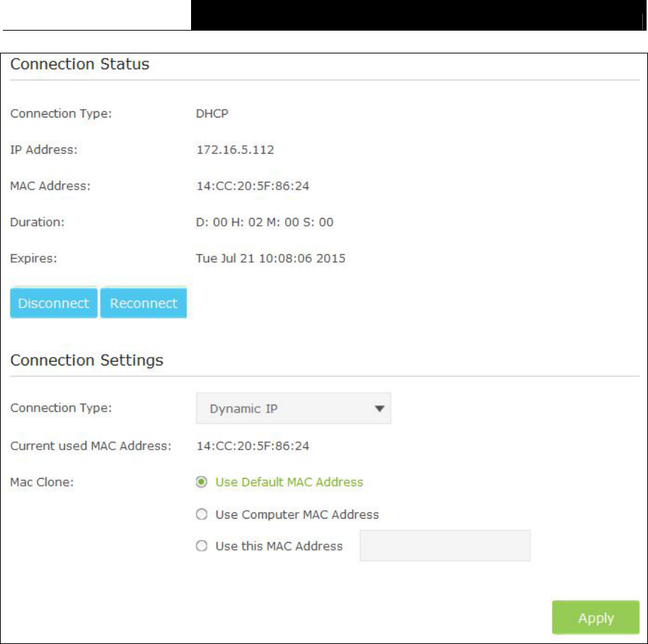Click the duration value D: 00 H: 02
This screenshot has width=648, height=644.
264,222
